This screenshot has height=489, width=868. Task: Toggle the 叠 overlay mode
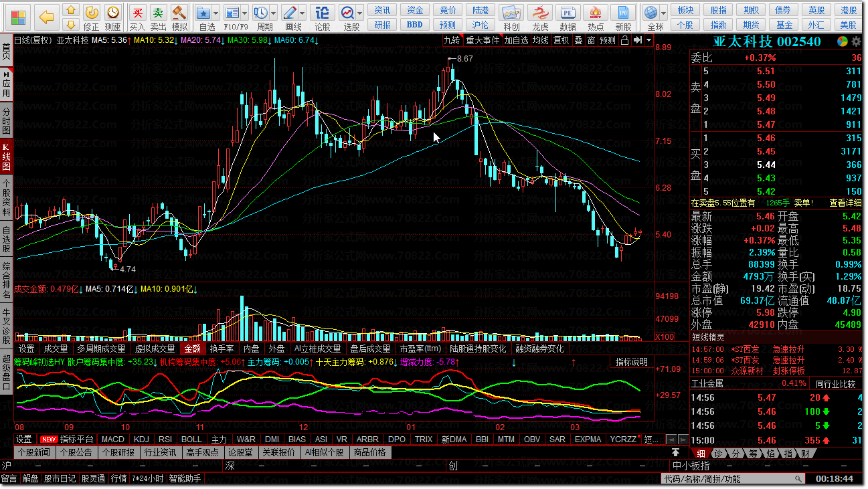pyautogui.click(x=578, y=40)
